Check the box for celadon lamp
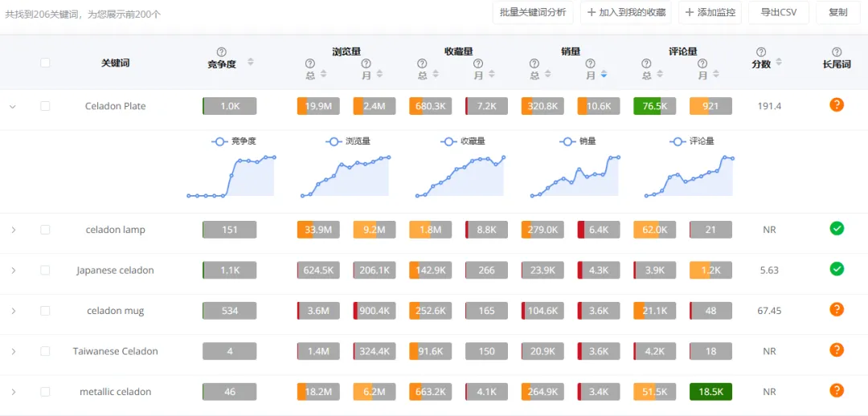868x416 pixels. [45, 230]
